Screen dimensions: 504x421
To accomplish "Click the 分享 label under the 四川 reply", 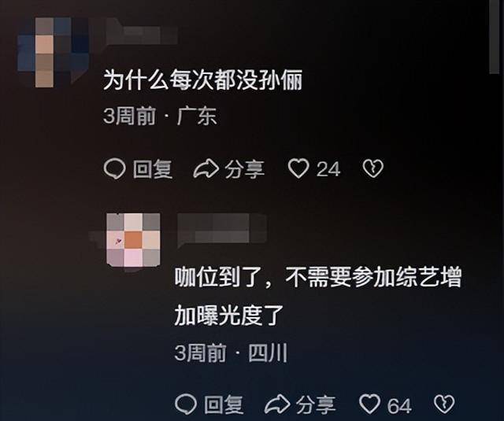I will click(316, 404).
